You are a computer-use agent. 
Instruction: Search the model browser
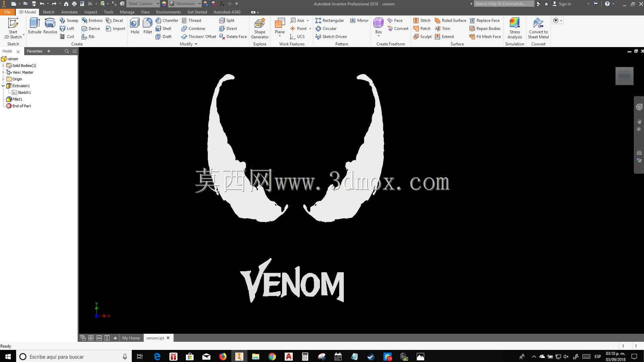point(67,51)
